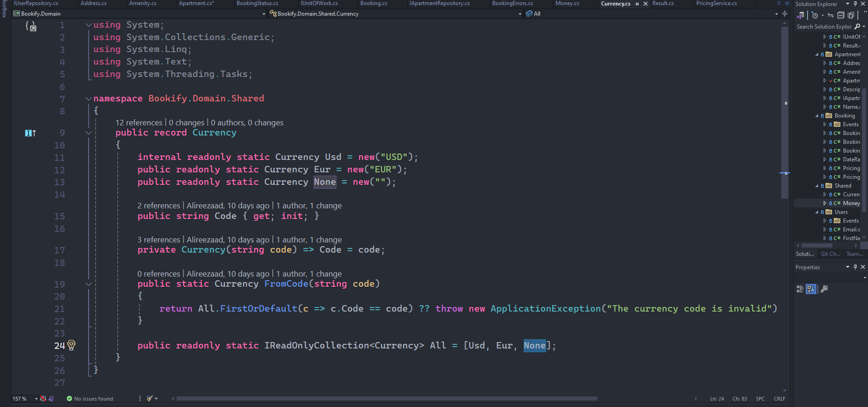Open the 0 references link above FromCode
Viewport: 868px width, 407px height.
pos(159,274)
